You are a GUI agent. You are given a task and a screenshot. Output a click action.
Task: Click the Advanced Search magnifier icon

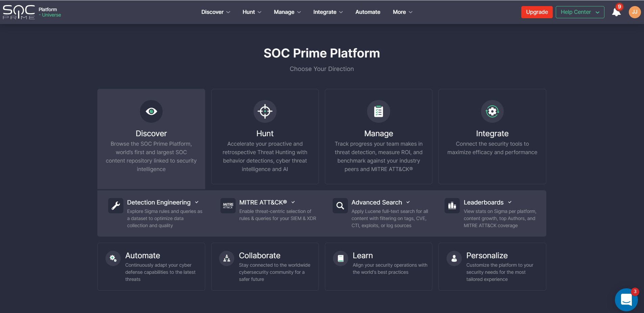[x=340, y=206]
